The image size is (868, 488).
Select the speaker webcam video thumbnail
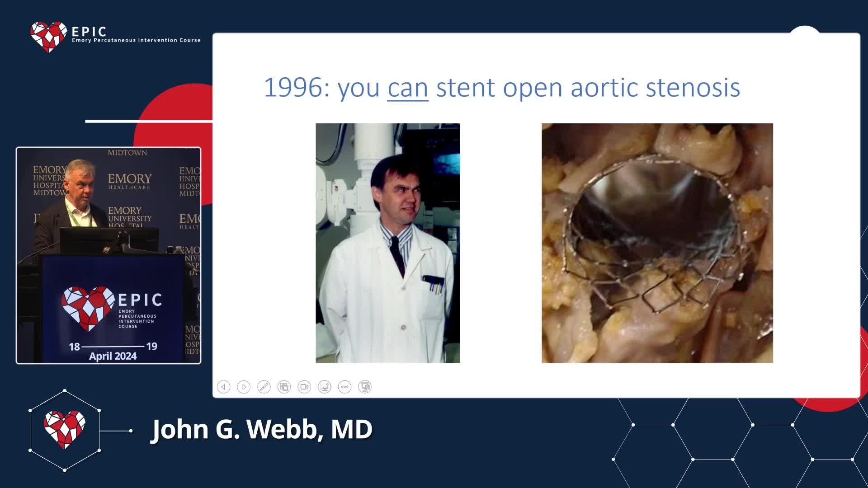tap(108, 255)
